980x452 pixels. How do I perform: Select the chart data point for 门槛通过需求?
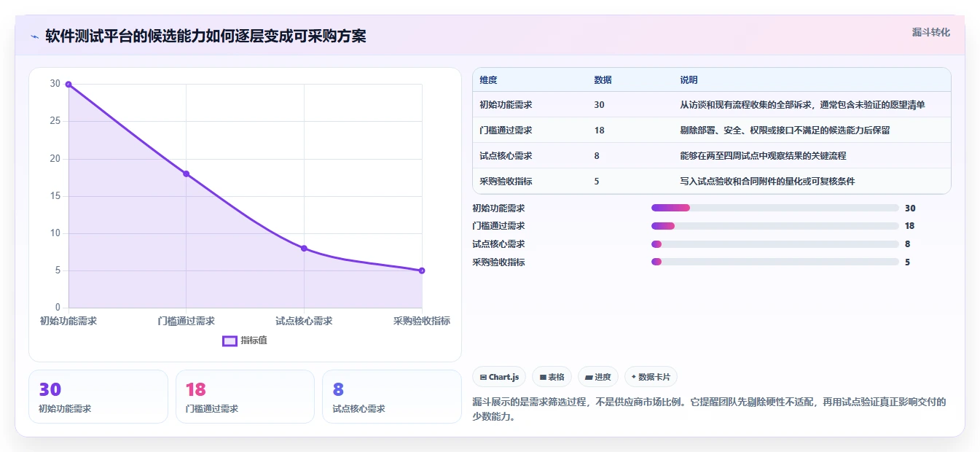tap(186, 174)
